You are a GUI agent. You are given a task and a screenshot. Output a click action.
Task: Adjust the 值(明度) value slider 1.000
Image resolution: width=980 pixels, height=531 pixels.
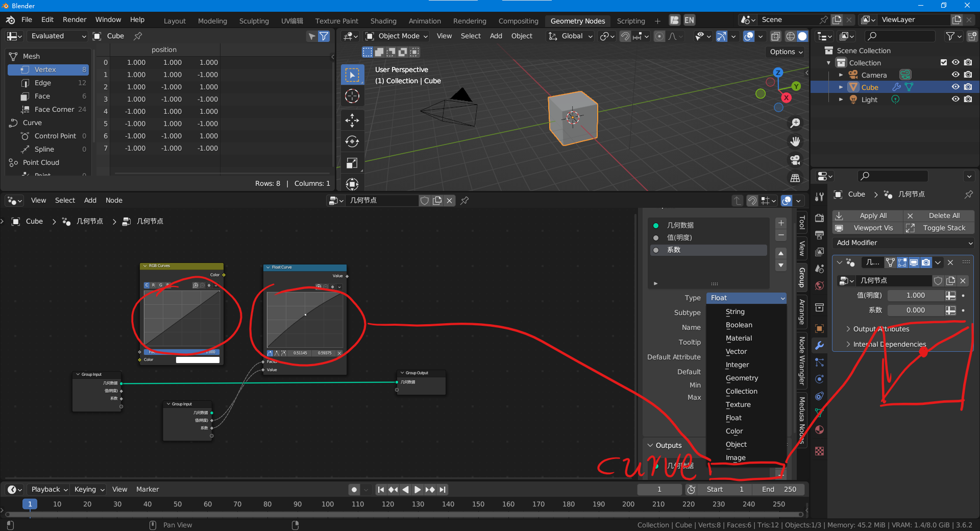point(916,296)
